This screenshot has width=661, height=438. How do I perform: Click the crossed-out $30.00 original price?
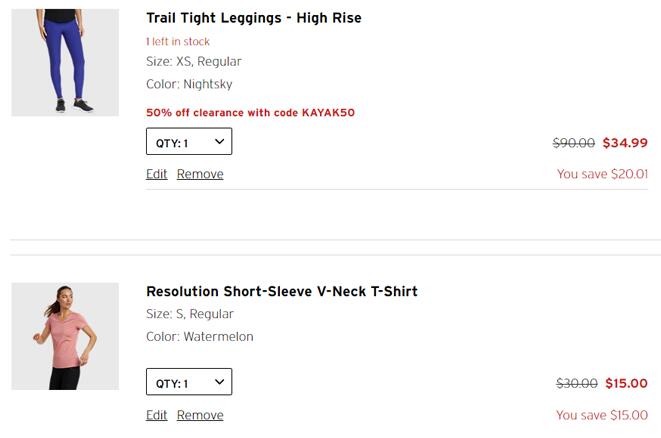[577, 383]
